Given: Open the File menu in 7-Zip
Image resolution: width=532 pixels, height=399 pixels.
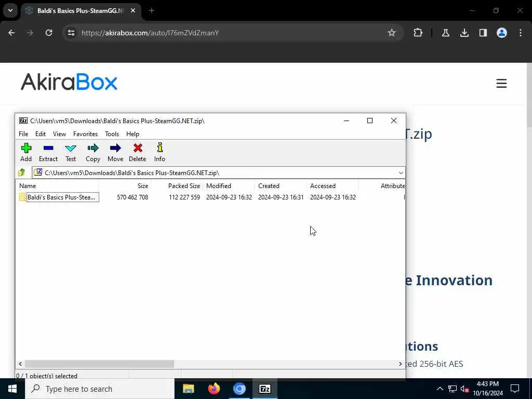Looking at the screenshot, I should (23, 134).
